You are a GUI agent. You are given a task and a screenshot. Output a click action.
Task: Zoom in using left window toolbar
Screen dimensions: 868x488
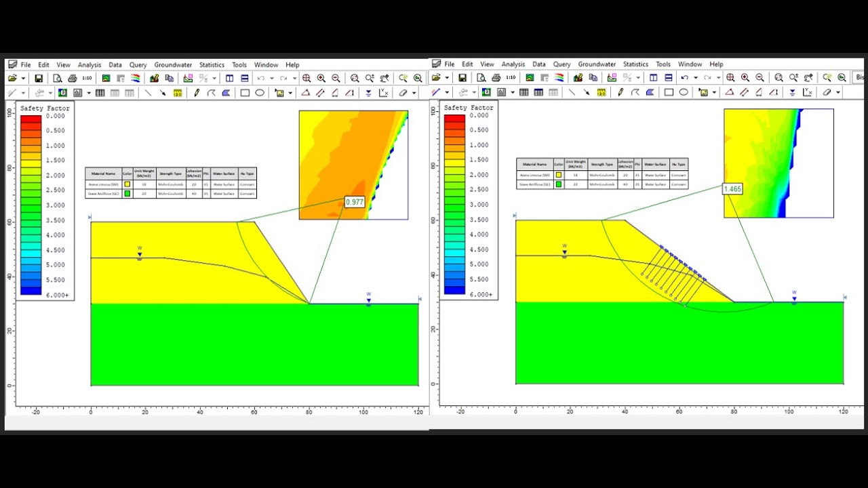(x=321, y=78)
